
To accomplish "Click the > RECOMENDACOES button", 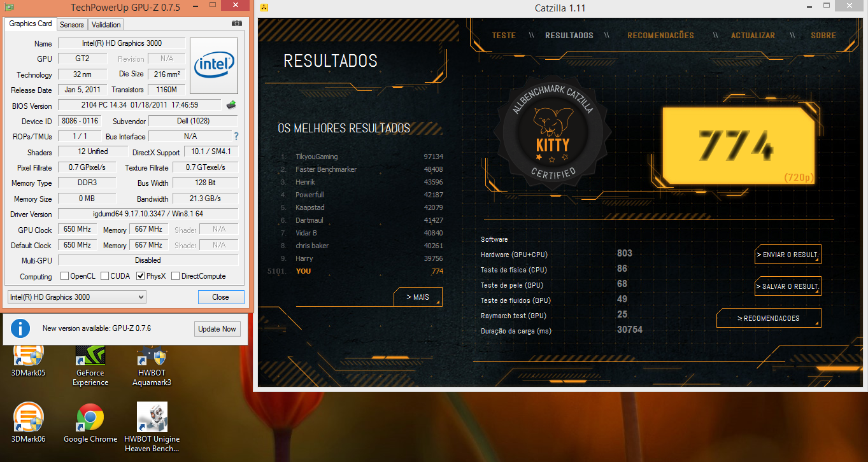I will point(769,318).
